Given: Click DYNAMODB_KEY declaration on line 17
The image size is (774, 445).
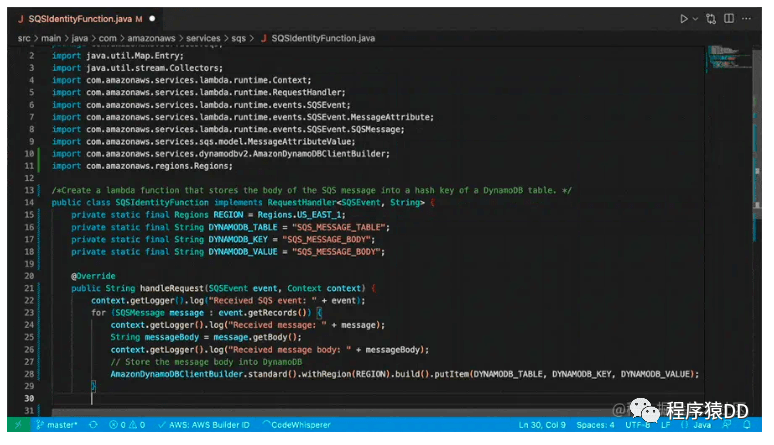Looking at the screenshot, I should click(x=238, y=240).
